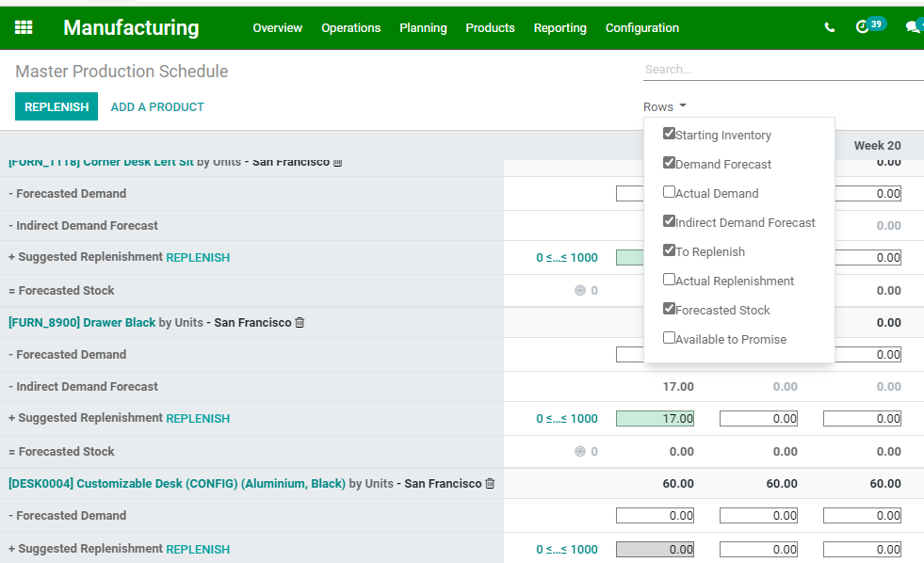This screenshot has width=924, height=563.
Task: Open the Products menu
Action: [x=491, y=27]
